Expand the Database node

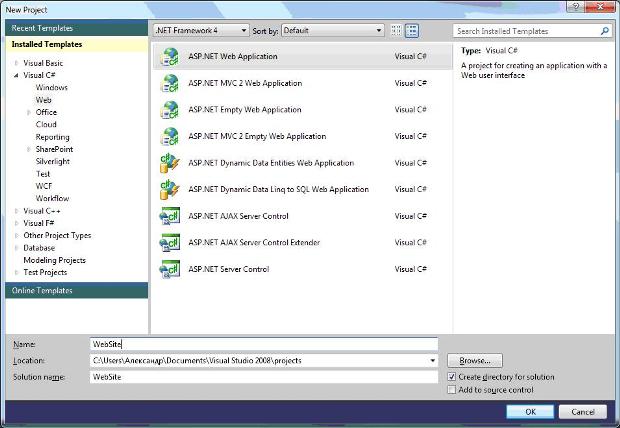(x=16, y=248)
